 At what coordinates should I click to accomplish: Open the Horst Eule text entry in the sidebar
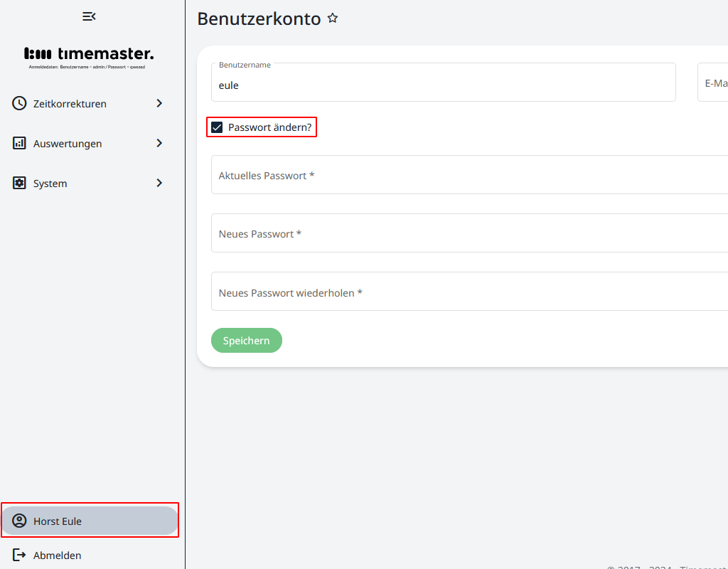pyautogui.click(x=58, y=521)
